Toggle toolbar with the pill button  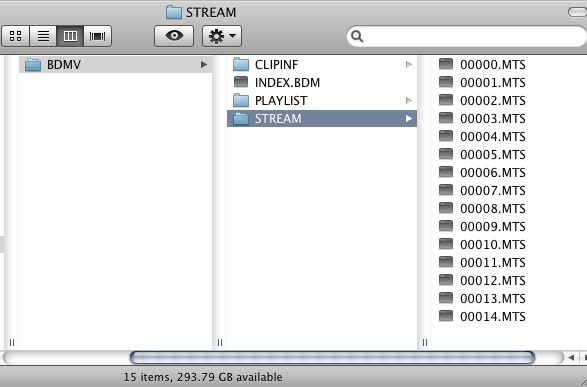tap(577, 12)
